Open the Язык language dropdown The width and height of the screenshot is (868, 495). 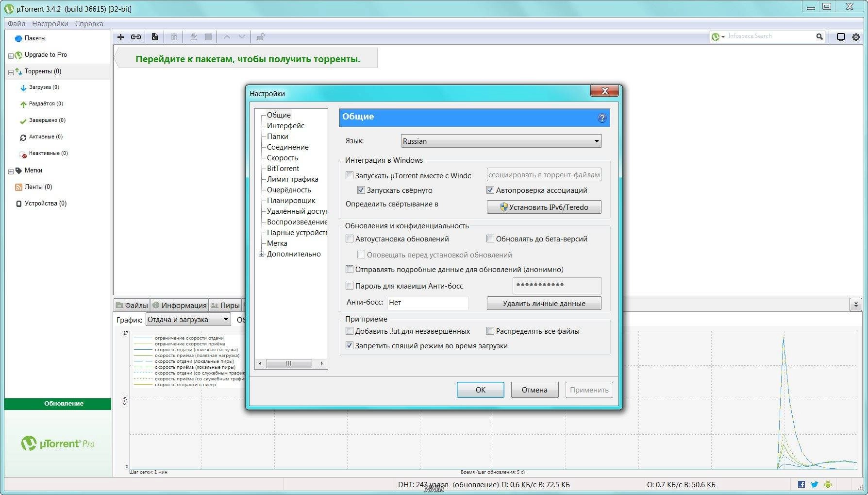[x=501, y=141]
